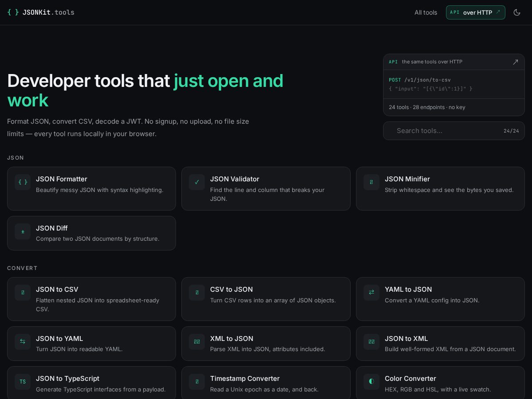Click the JSON section heading
532x399 pixels.
tap(16, 158)
